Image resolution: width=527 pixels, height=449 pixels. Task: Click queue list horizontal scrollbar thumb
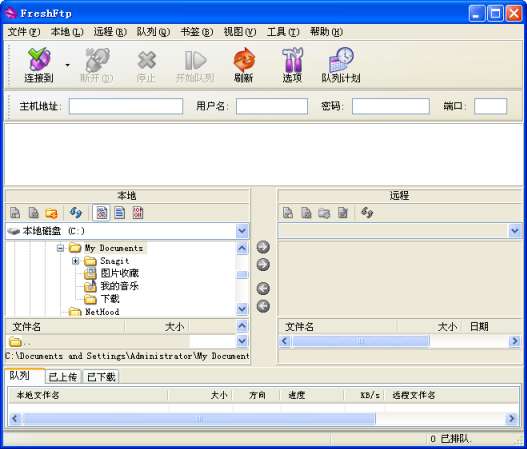pos(199,418)
